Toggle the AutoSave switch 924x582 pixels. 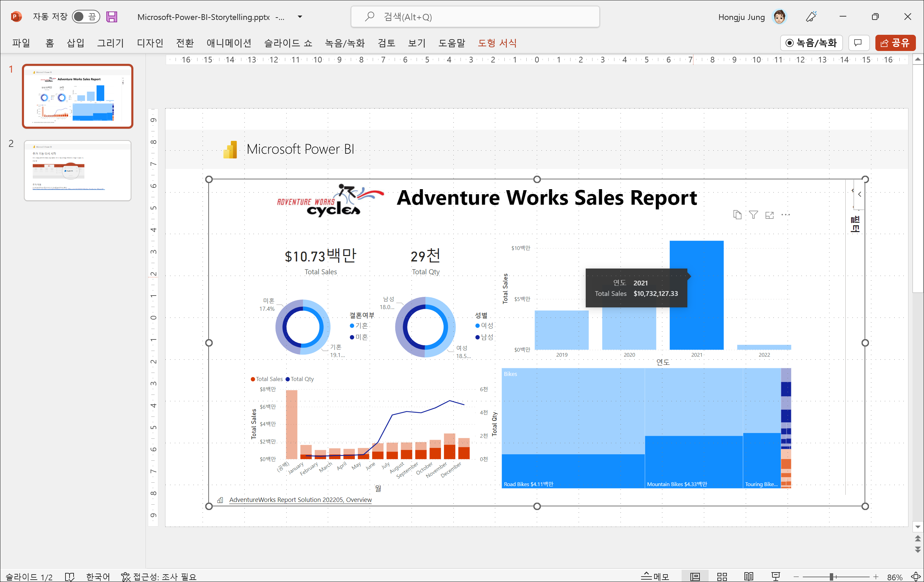(86, 17)
